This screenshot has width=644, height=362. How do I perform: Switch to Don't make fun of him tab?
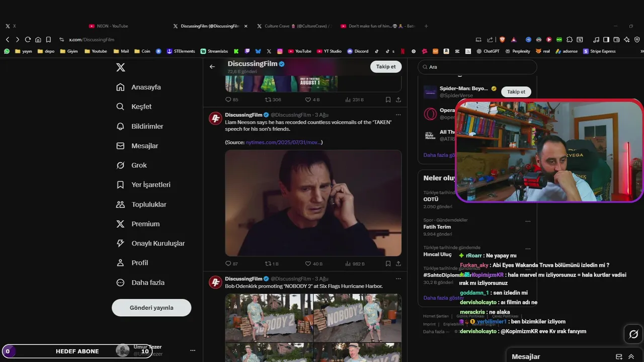[x=377, y=26]
